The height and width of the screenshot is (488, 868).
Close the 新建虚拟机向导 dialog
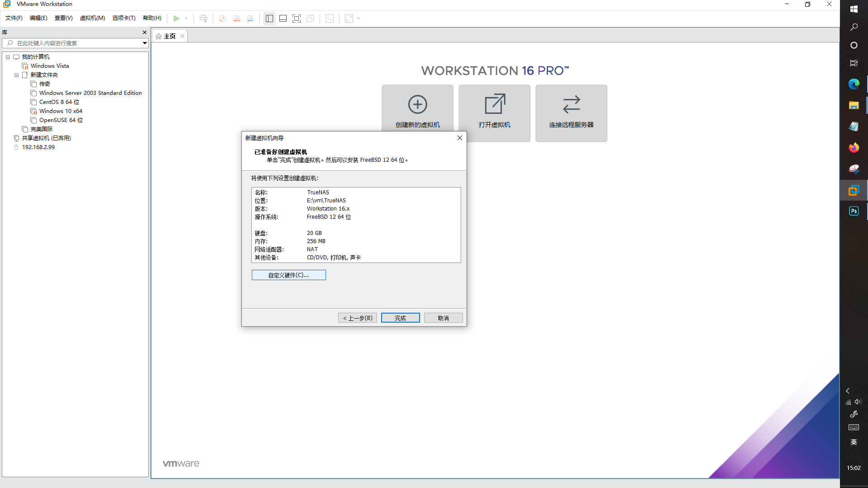(459, 138)
